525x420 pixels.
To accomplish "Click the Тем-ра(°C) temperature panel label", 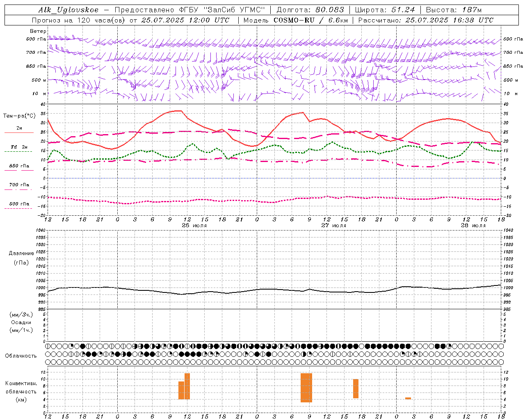I will (x=19, y=116).
